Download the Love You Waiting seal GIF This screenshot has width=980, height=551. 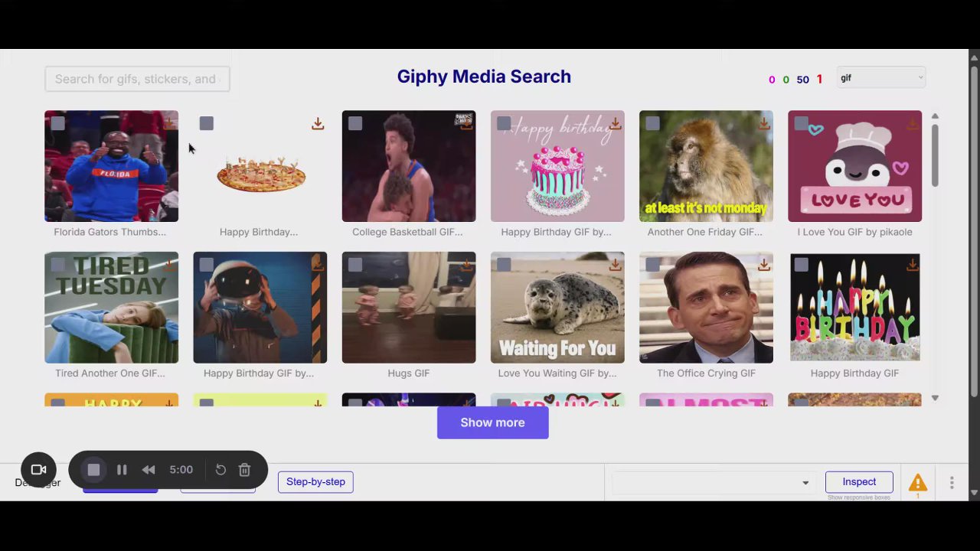point(615,265)
